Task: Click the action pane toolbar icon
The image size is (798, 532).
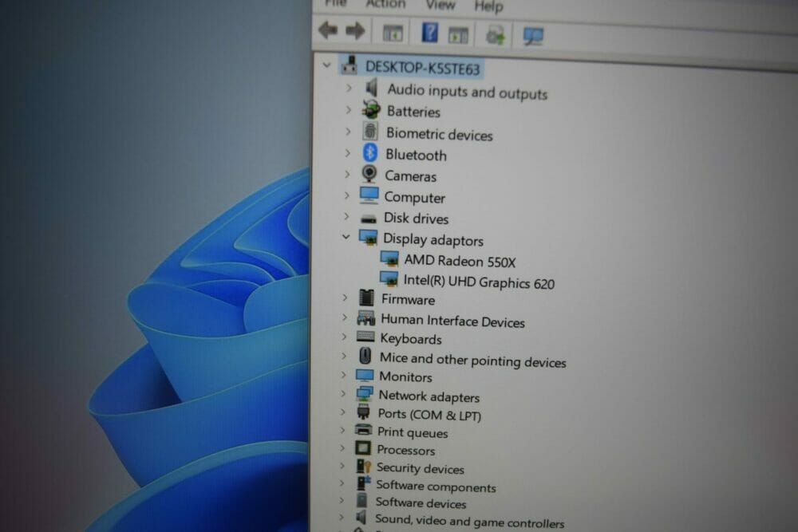Action: [x=458, y=36]
